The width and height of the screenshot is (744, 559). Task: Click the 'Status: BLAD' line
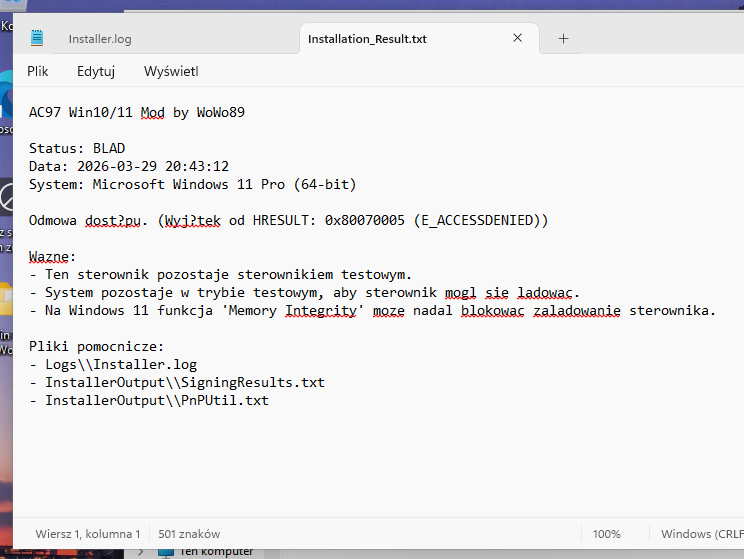click(x=77, y=149)
